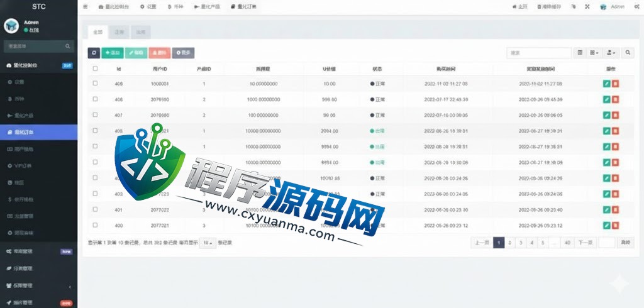This screenshot has height=308, width=644.
Task: Click the jump (跳转) pagination button
Action: point(626,243)
